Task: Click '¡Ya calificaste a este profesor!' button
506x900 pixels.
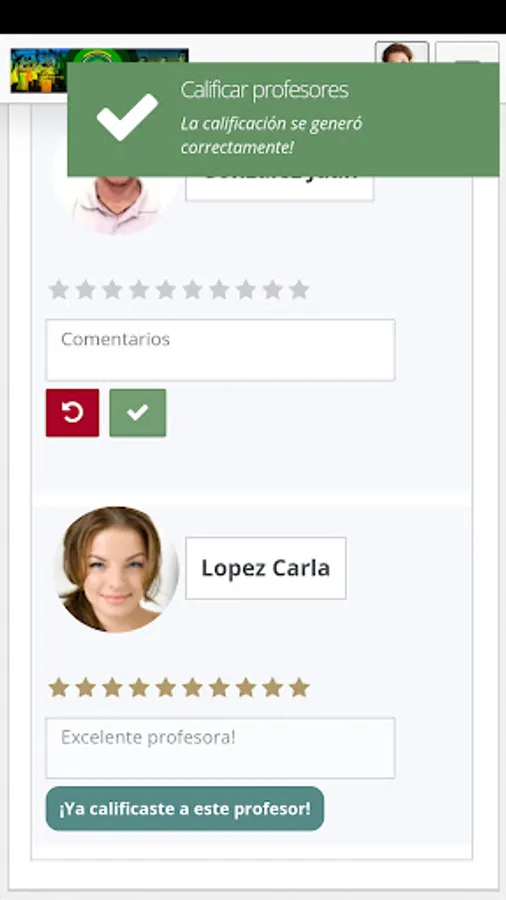Action: click(185, 809)
